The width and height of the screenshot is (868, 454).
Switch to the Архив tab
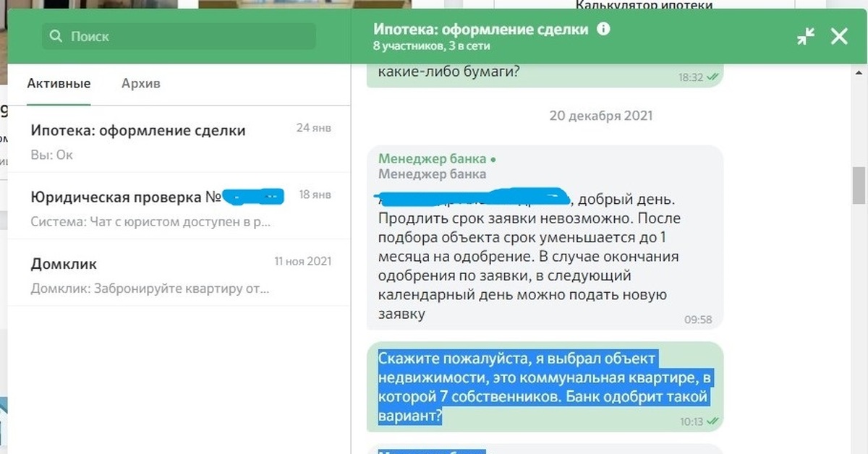(x=141, y=83)
